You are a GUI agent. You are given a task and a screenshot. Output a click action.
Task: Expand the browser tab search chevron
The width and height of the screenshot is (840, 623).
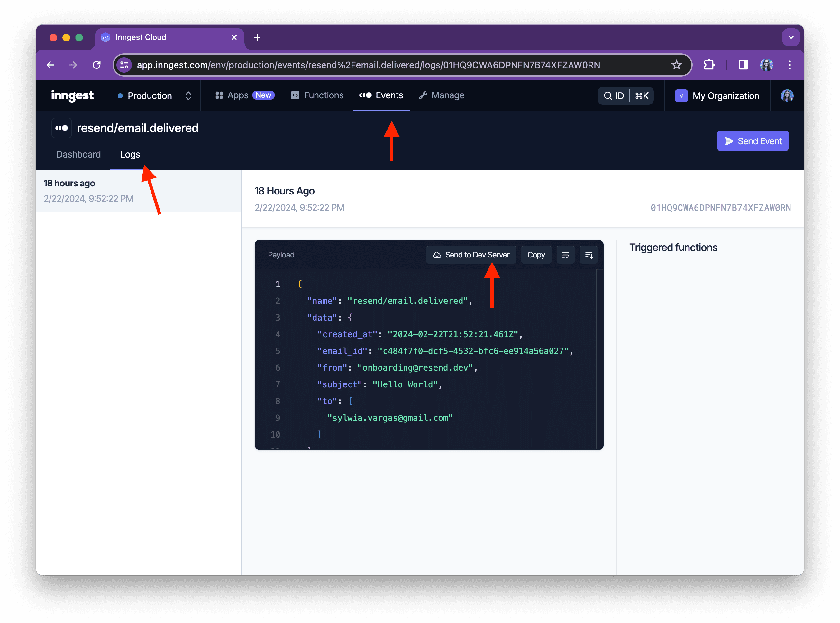[791, 37]
